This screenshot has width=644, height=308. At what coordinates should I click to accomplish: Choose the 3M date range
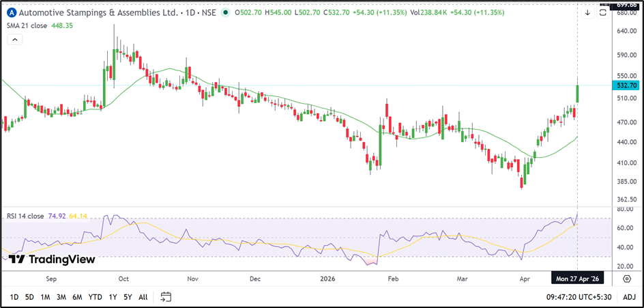[x=61, y=297]
